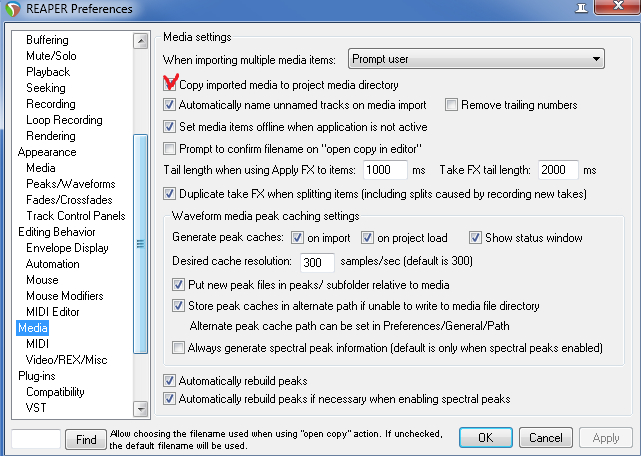The width and height of the screenshot is (641, 456).
Task: Click the category list scrollbar thumb
Action: coord(141,244)
